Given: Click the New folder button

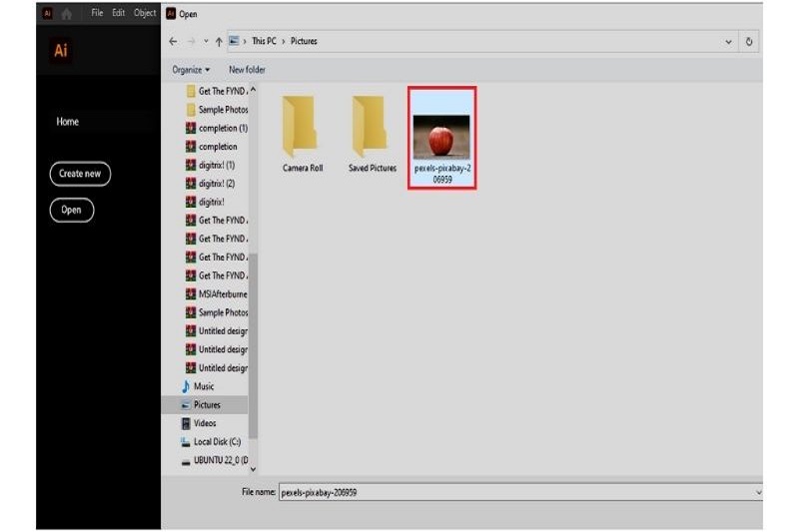Looking at the screenshot, I should tap(247, 70).
